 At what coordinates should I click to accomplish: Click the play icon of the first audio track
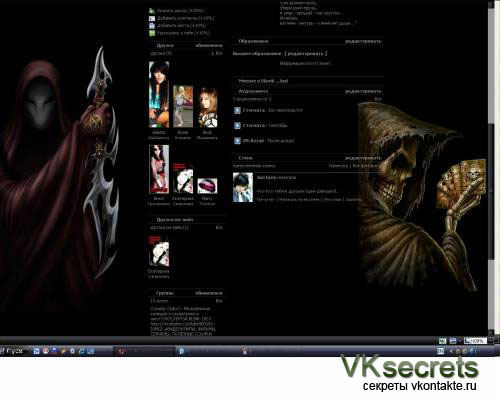(x=237, y=110)
